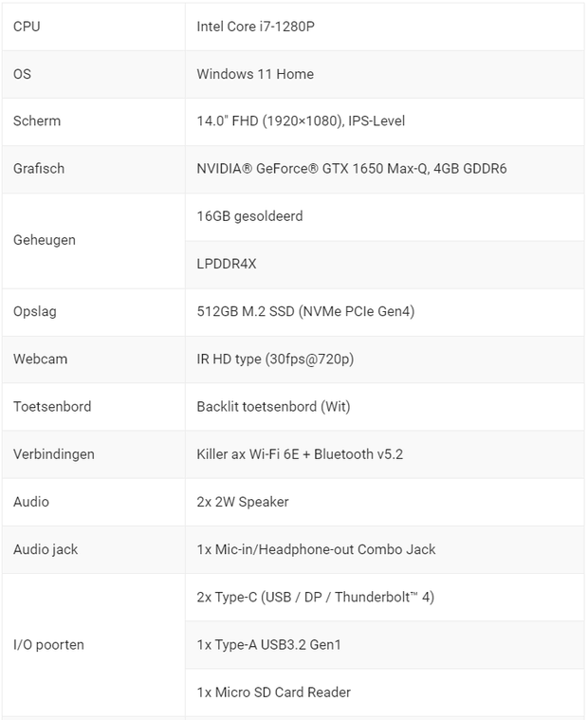
Task: Click the Scherm row label
Action: pos(37,121)
